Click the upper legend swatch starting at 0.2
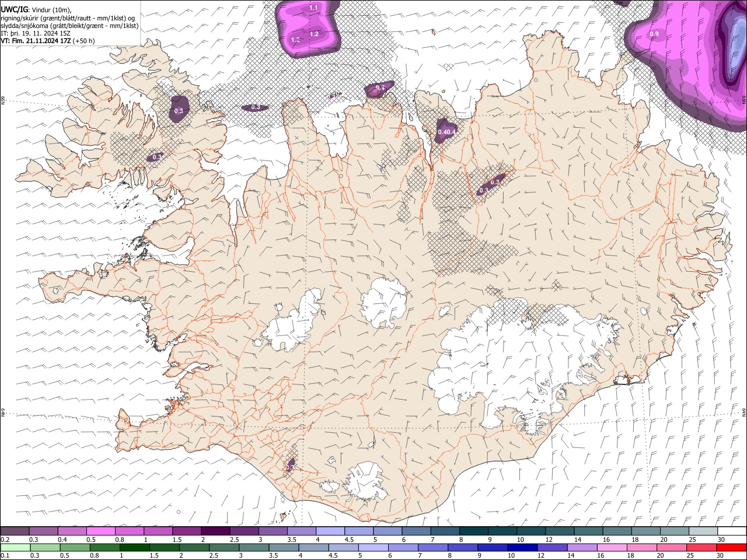 coord(15,531)
